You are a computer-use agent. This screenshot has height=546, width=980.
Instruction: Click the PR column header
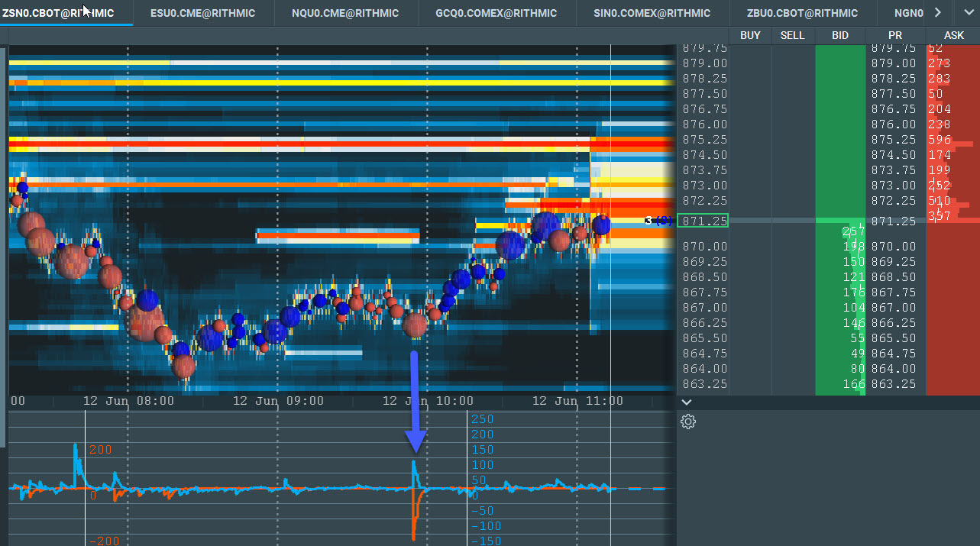click(x=895, y=35)
